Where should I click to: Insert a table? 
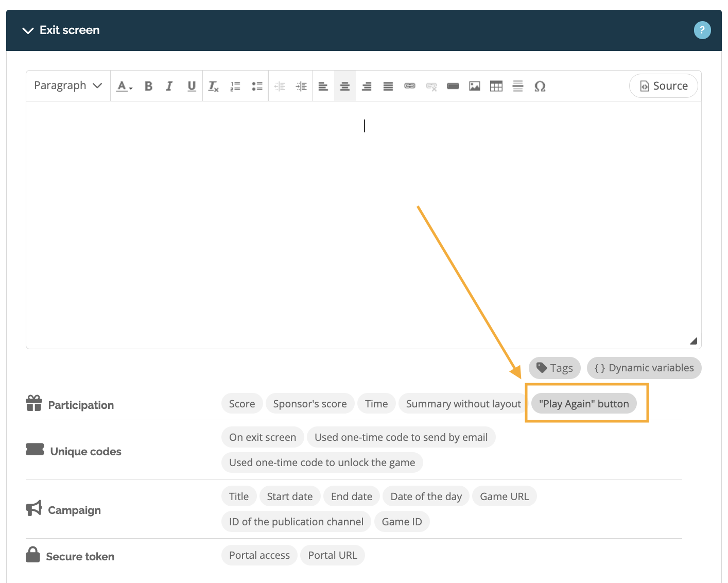(496, 86)
